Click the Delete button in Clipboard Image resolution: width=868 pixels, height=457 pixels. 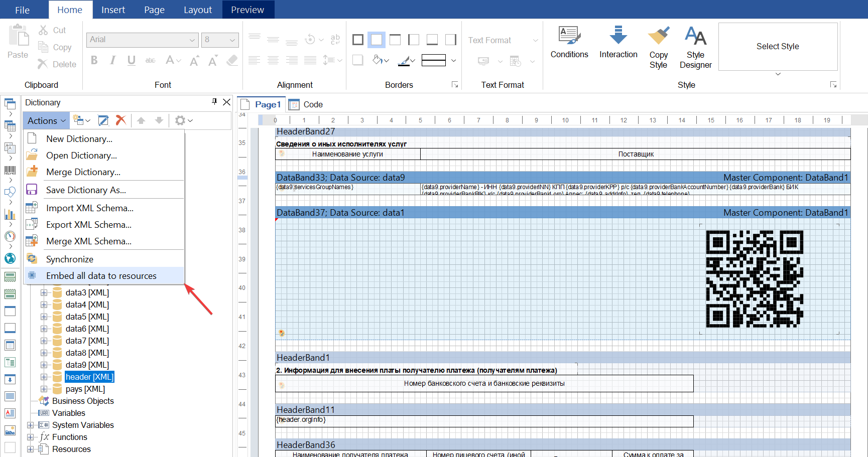[x=57, y=64]
